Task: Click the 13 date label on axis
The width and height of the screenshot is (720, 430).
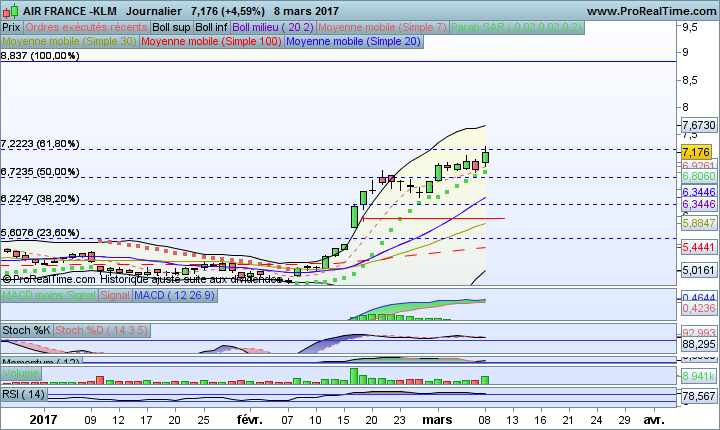Action: (512, 420)
